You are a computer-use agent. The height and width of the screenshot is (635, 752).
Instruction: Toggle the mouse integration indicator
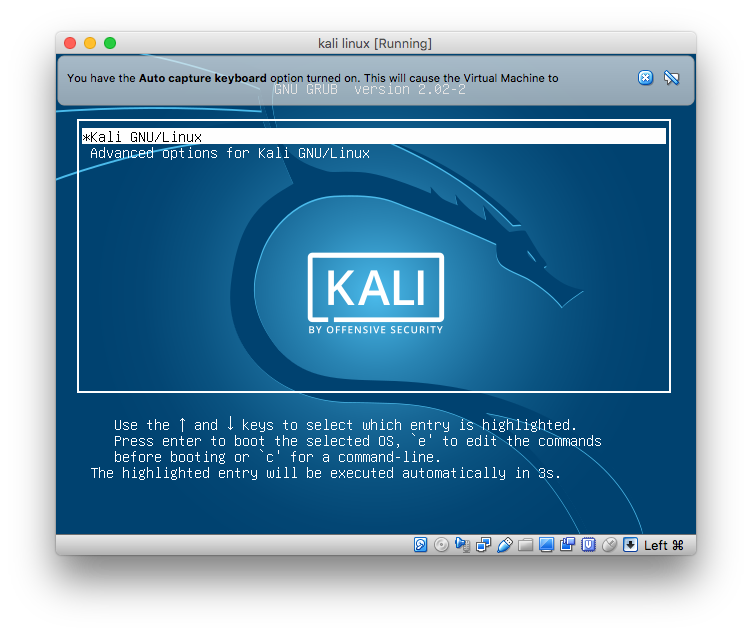tap(609, 545)
